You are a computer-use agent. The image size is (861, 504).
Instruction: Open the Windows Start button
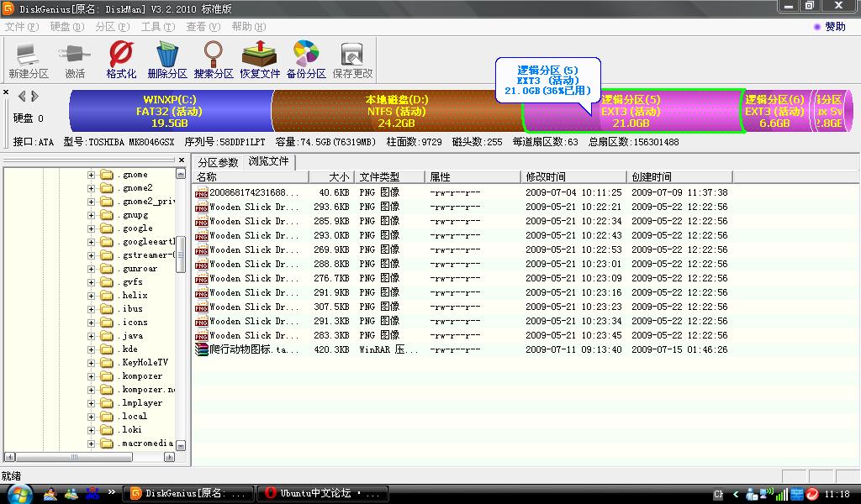point(20,494)
